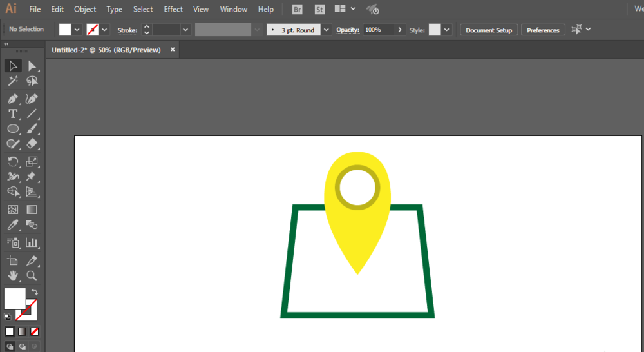644x352 pixels.
Task: Select the Gradient tool
Action: (x=32, y=210)
